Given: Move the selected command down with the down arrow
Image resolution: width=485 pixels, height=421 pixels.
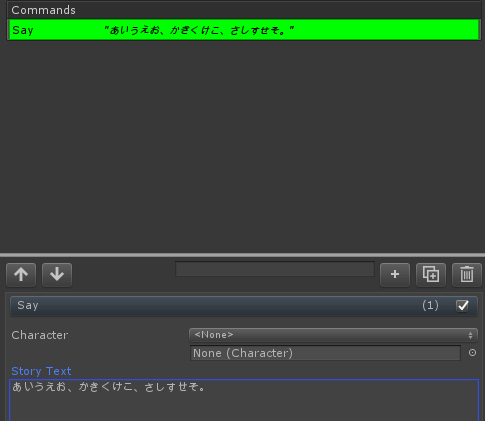Looking at the screenshot, I should click(57, 275).
